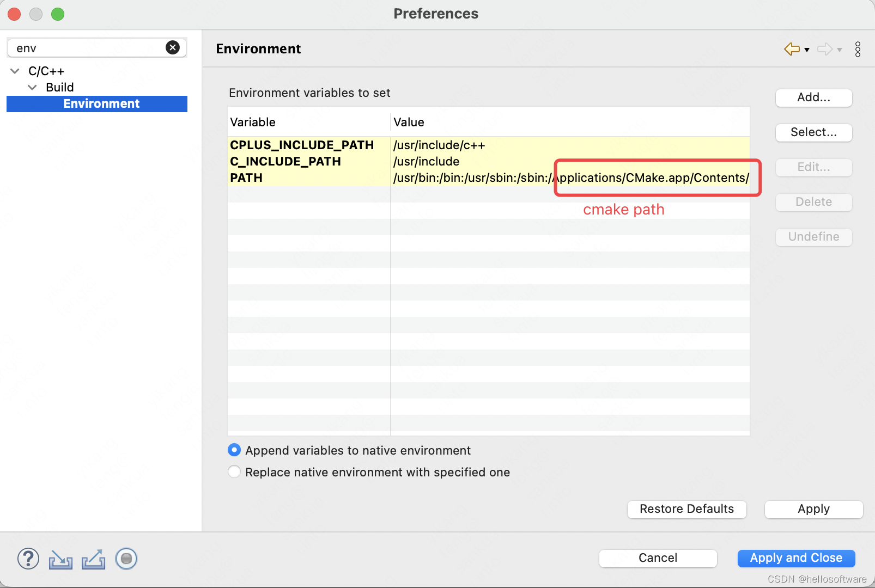This screenshot has width=875, height=588.
Task: Click the import preferences icon
Action: point(60,559)
